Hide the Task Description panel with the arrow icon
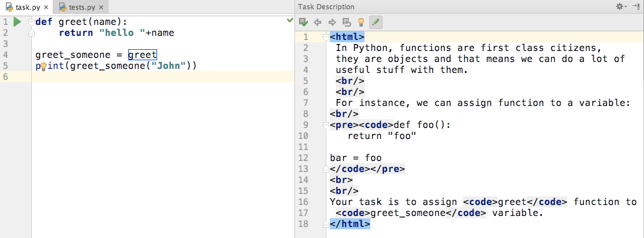The width and height of the screenshot is (644, 238). coord(636,6)
